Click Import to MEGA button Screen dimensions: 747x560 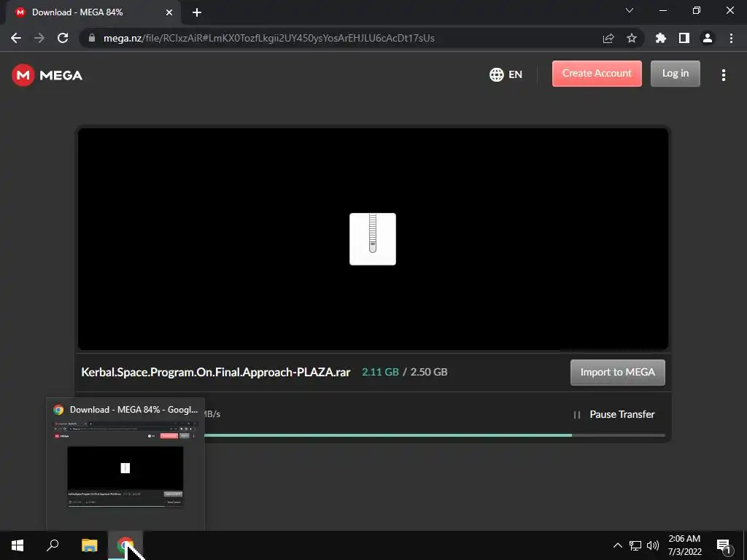(x=617, y=373)
